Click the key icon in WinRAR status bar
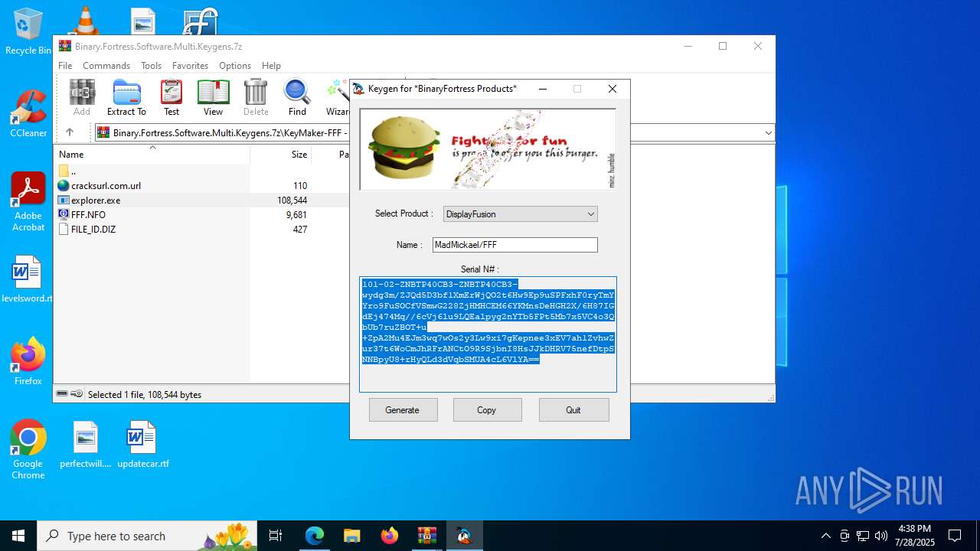This screenshot has width=980, height=551. (x=77, y=394)
